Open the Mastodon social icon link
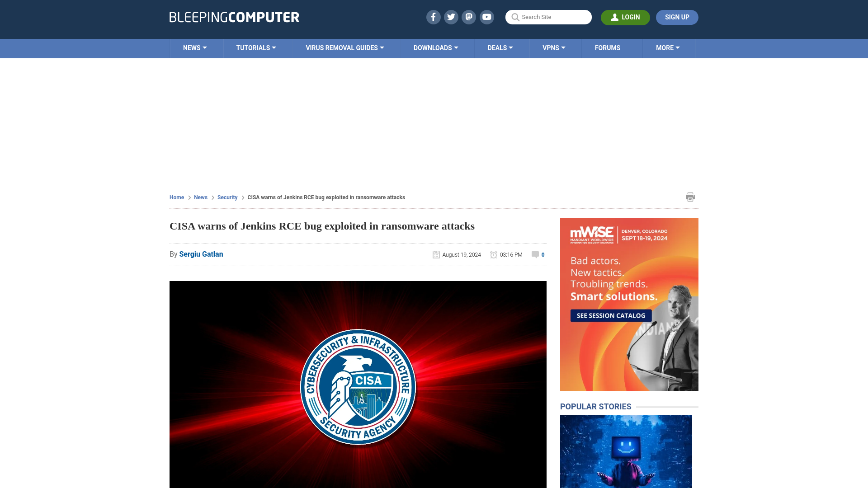Viewport: 868px width, 488px height. click(469, 17)
